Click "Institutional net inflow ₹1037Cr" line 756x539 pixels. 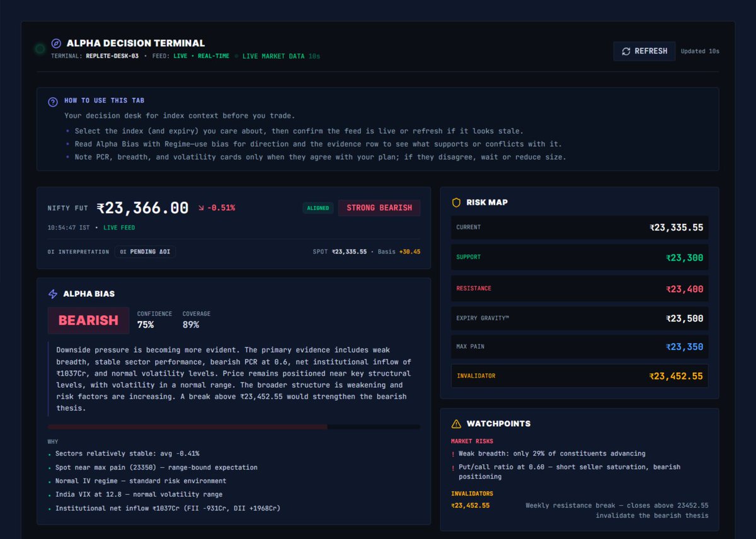coord(168,508)
